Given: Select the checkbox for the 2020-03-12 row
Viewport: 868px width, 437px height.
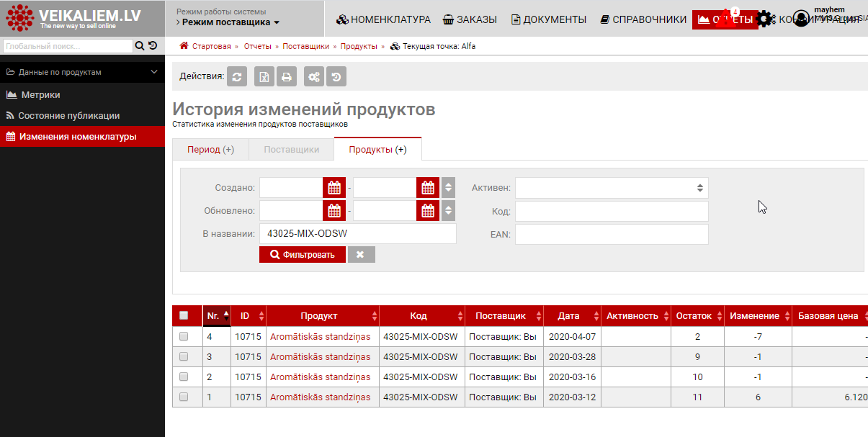Looking at the screenshot, I should pyautogui.click(x=184, y=397).
